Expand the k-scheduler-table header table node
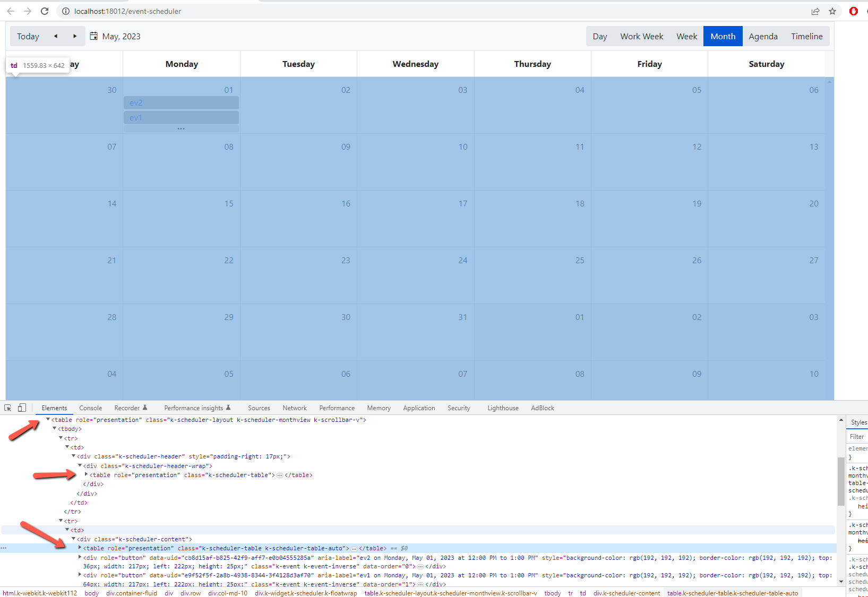 86,475
